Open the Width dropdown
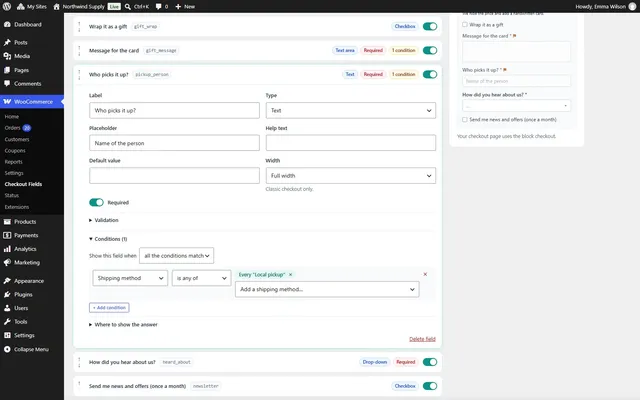 point(351,176)
